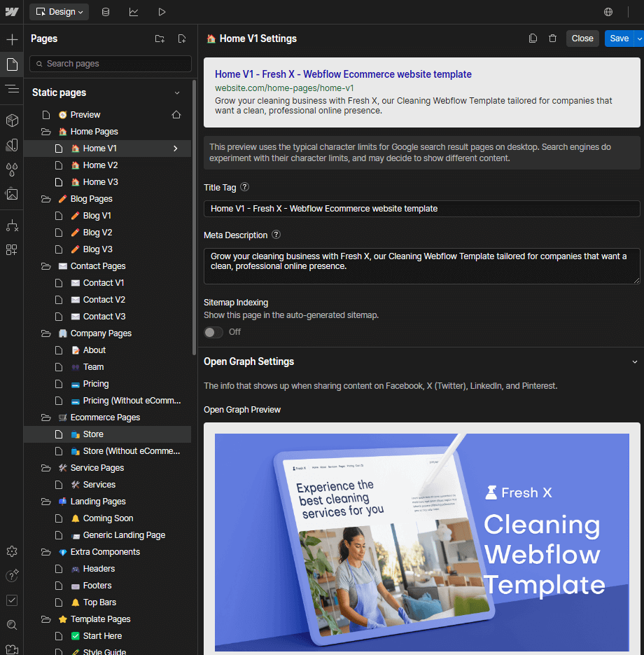Click the website.com/home-pages/home-v1 URL
The width and height of the screenshot is (644, 655).
click(284, 88)
